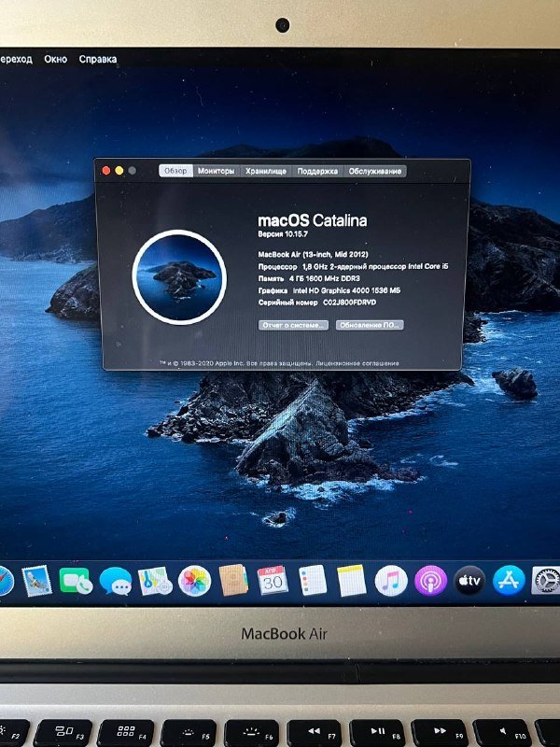Viewport: 560px width, 747px height.
Task: Switch to the Мониторы tab
Action: [217, 171]
